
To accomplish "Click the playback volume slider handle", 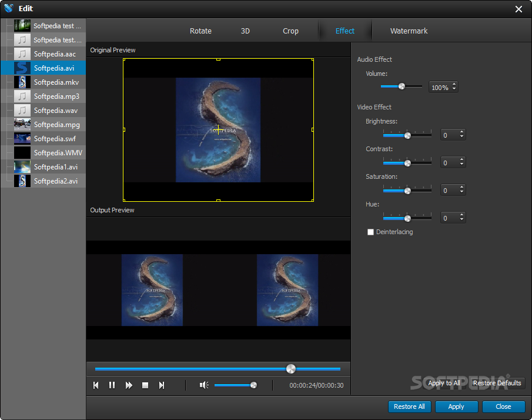I will click(253, 385).
